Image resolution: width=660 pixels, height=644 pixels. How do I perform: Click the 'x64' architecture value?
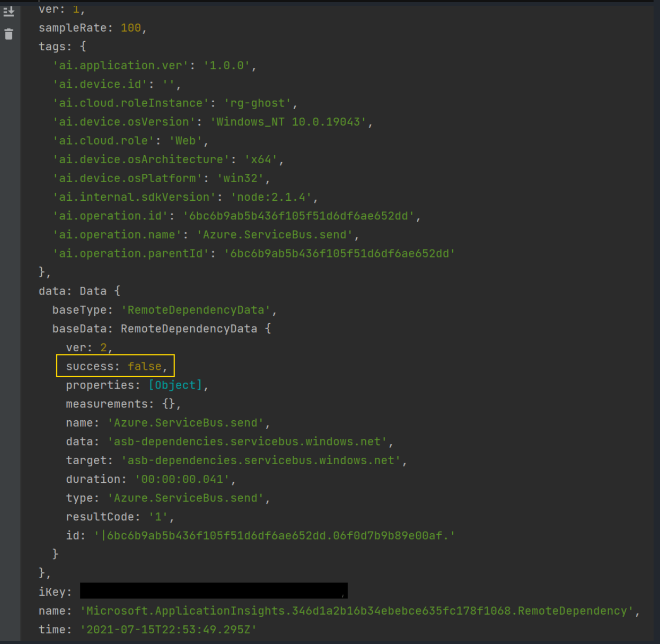(261, 159)
